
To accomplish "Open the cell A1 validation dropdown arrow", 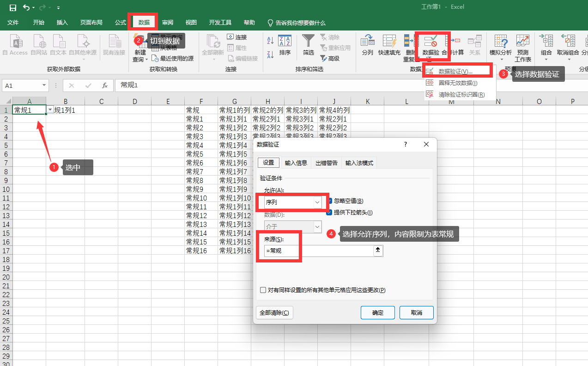I will [50, 110].
